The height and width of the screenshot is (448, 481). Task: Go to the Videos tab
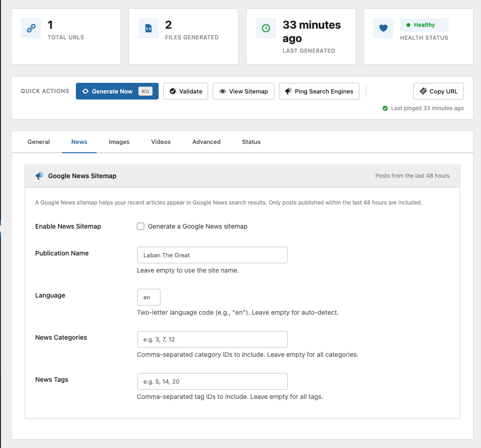point(161,142)
